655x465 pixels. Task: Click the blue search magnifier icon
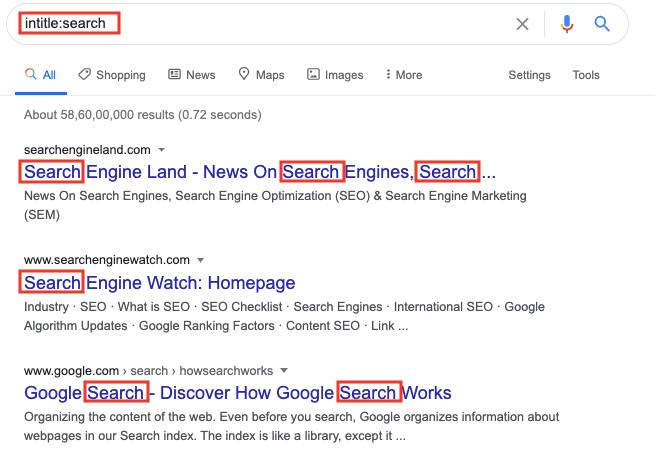tap(602, 24)
